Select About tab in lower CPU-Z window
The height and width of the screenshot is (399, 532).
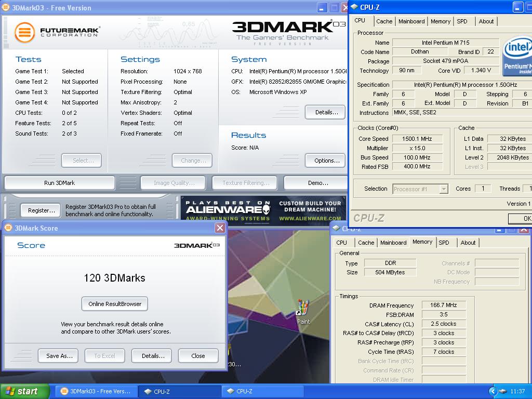point(468,243)
